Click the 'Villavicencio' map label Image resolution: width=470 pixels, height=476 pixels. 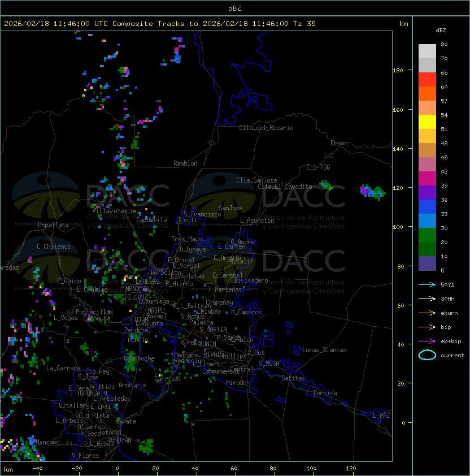pyautogui.click(x=114, y=211)
